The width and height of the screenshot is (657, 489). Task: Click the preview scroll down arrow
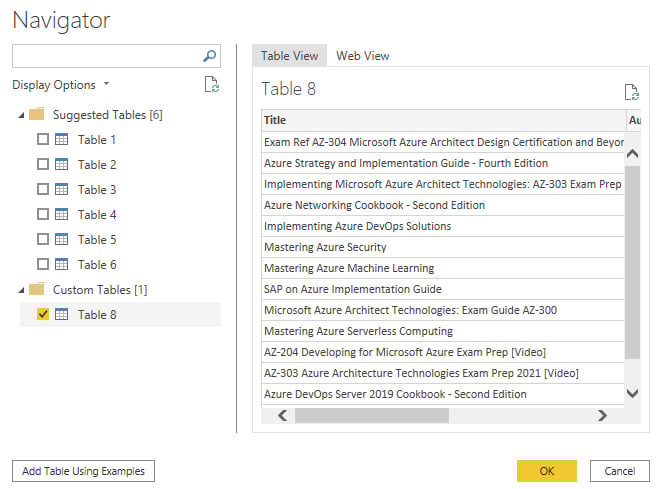tap(632, 393)
